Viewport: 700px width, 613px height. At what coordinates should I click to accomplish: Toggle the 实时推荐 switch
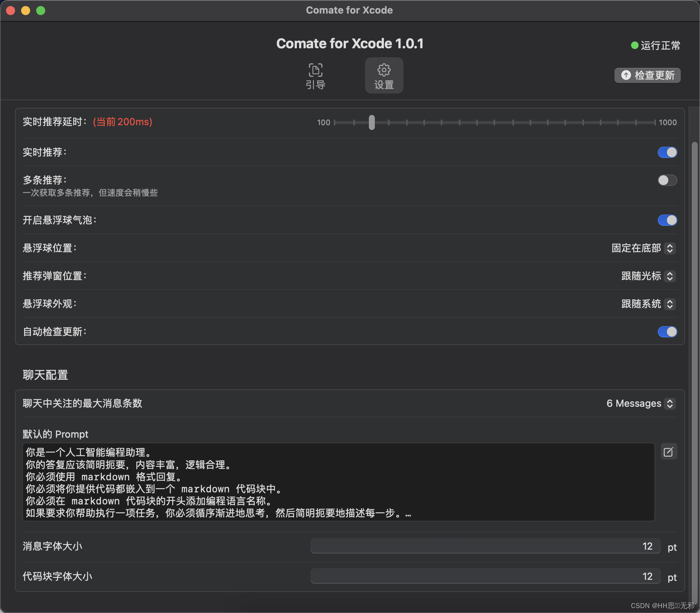[x=667, y=152]
